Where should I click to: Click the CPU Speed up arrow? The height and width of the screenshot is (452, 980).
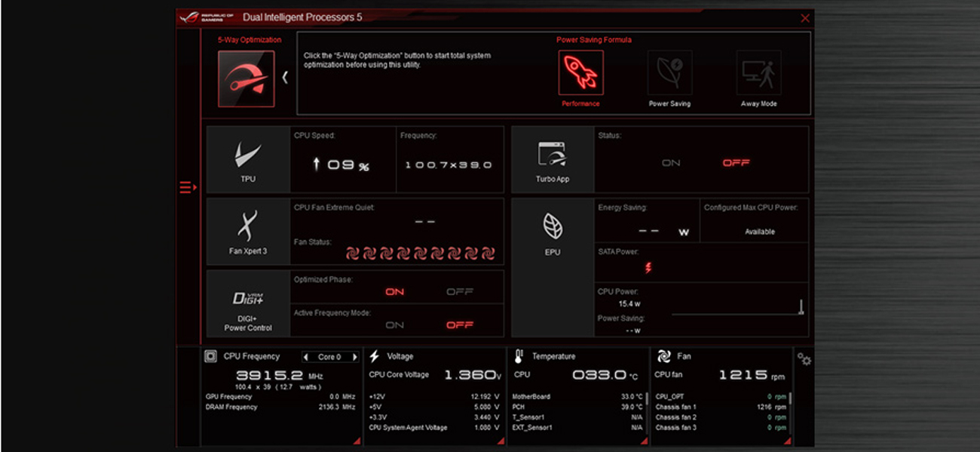317,165
